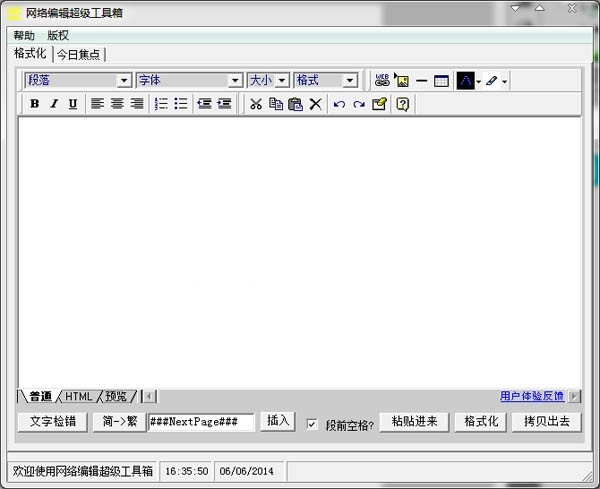Click the undo arrow icon
The height and width of the screenshot is (489, 600).
(x=339, y=104)
